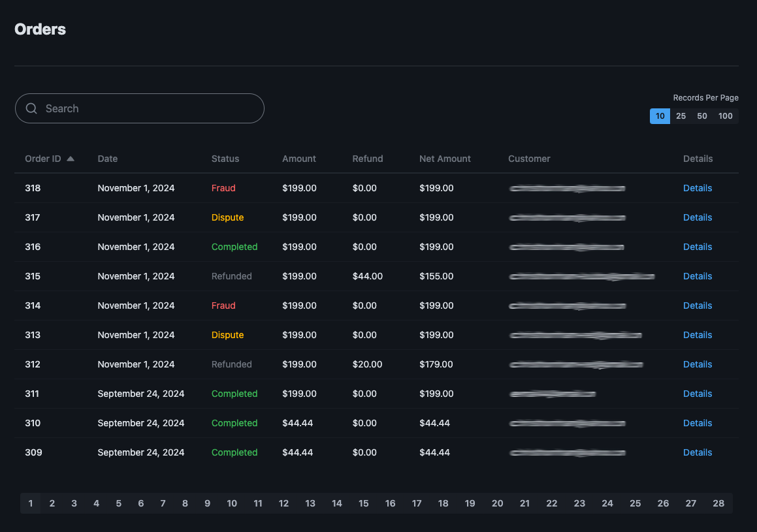
Task: Click the Fraud status of order 318
Action: tap(223, 188)
